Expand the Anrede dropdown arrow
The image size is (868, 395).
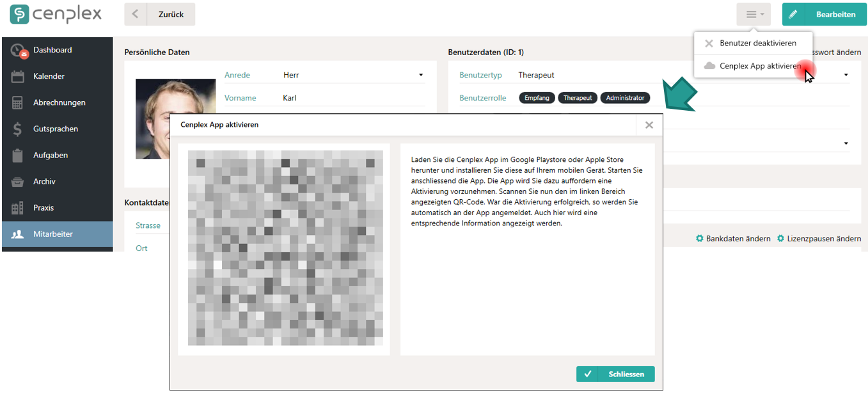(421, 75)
